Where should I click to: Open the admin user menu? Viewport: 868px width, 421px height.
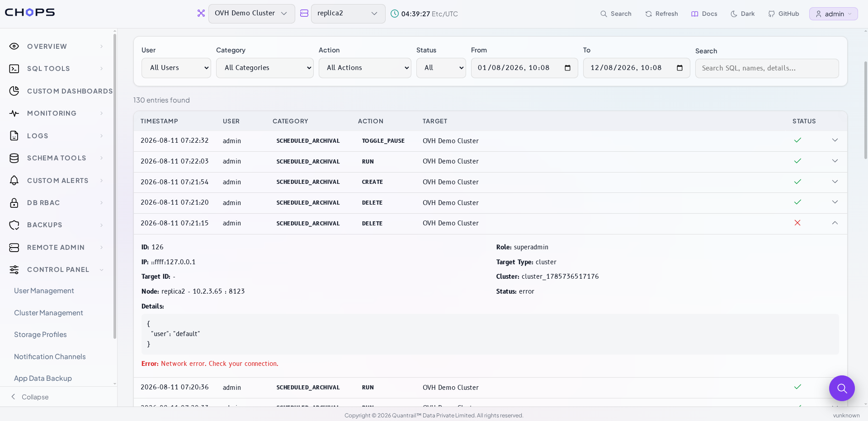pos(833,14)
